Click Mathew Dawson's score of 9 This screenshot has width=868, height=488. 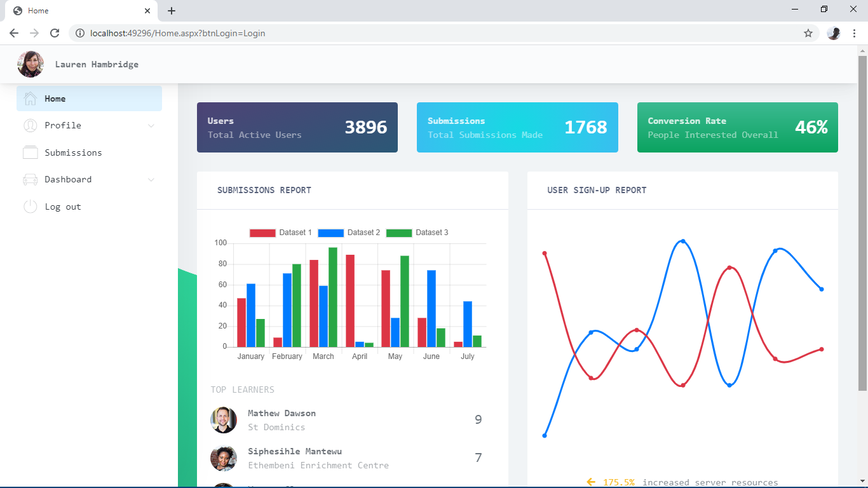point(478,419)
